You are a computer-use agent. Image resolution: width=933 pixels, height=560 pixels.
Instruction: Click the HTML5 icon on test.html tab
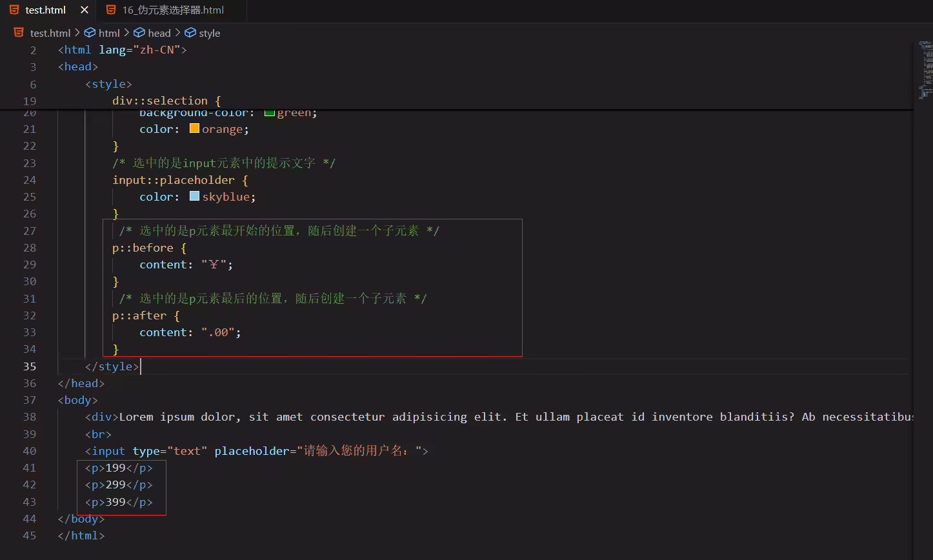[x=14, y=10]
